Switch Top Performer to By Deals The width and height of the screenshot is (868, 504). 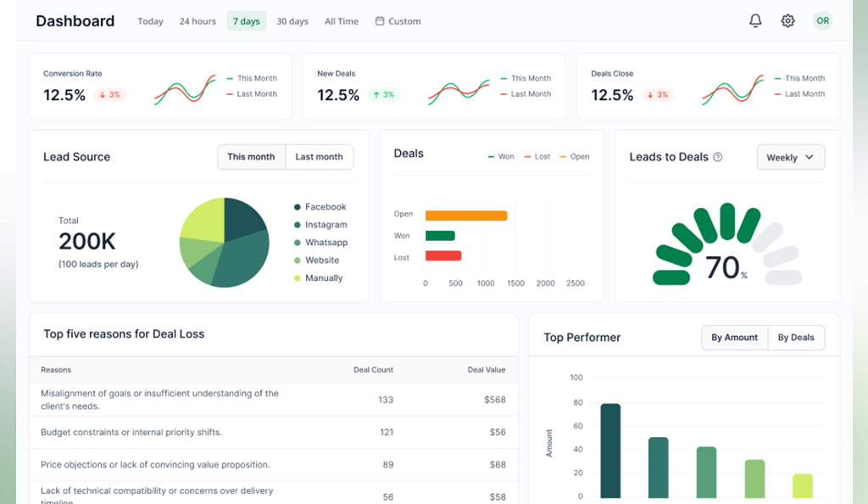click(x=796, y=337)
